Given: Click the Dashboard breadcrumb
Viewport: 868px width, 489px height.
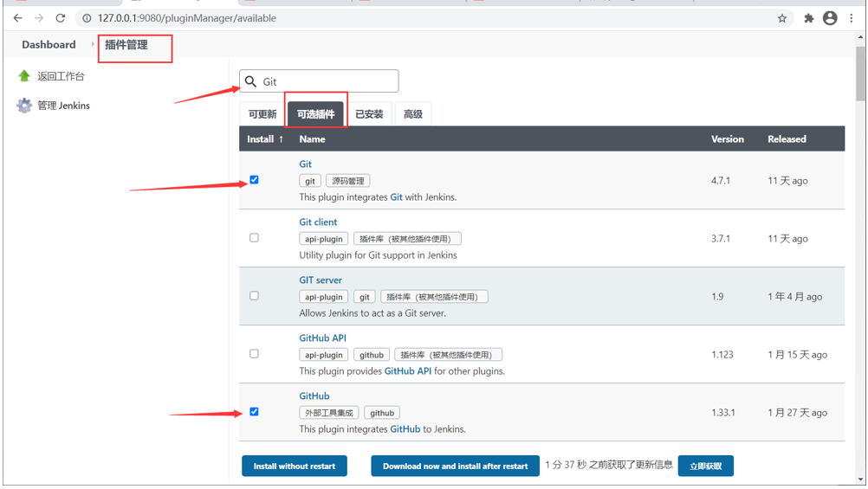Looking at the screenshot, I should click(49, 44).
